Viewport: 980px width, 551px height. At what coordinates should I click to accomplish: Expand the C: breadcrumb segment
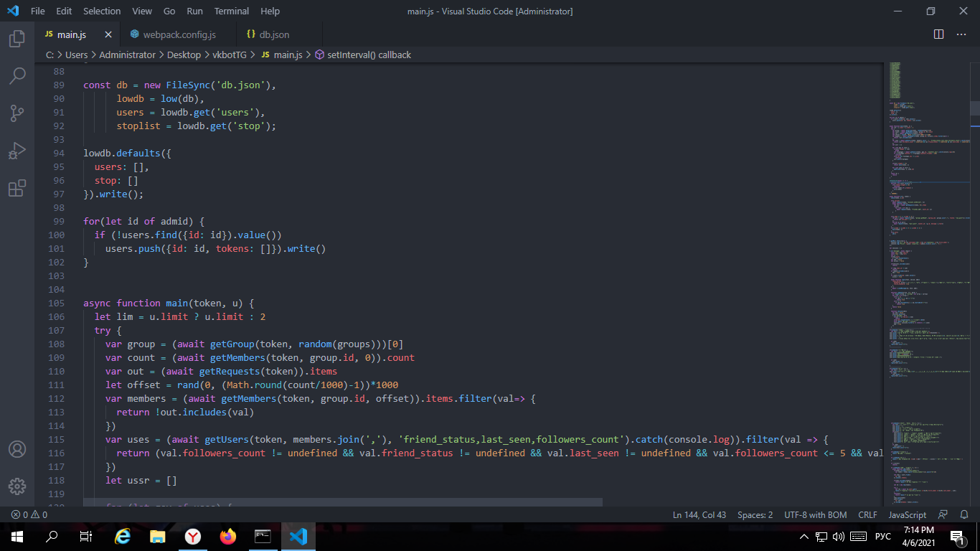(50, 55)
